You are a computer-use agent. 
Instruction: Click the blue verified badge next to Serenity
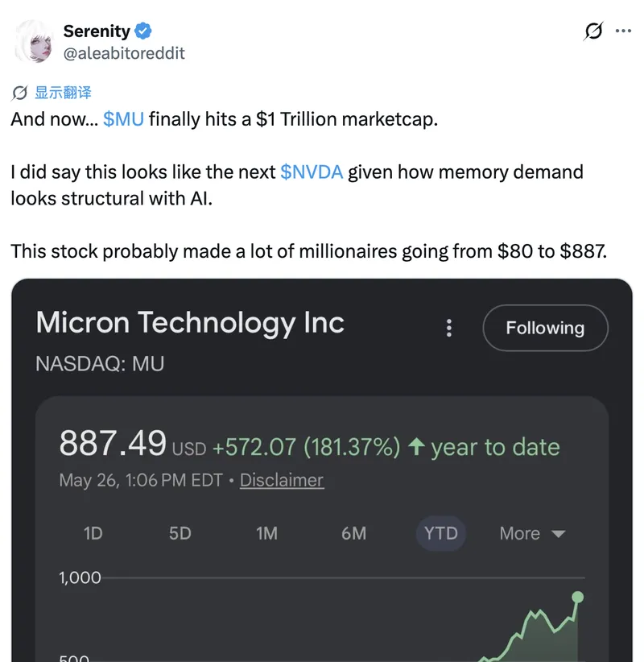point(143,31)
